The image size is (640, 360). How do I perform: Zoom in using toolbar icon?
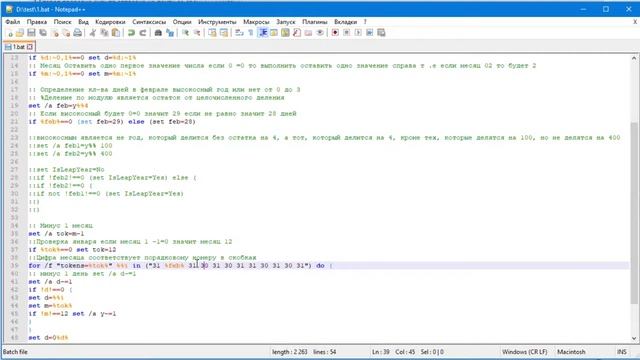[x=185, y=33]
